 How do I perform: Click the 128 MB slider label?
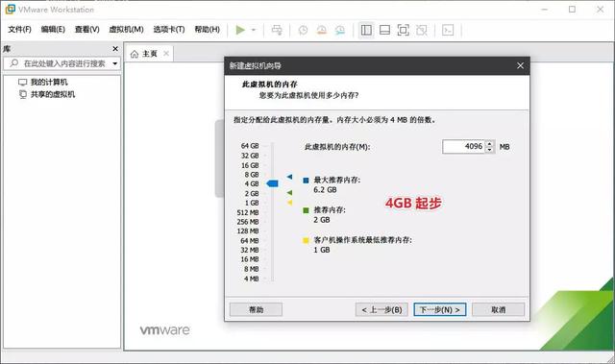(x=248, y=231)
